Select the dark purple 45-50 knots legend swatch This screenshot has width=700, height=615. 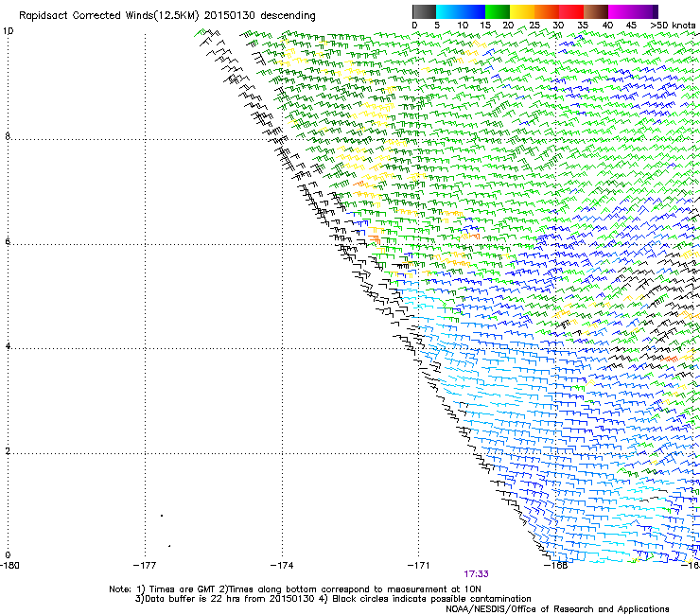[x=645, y=11]
